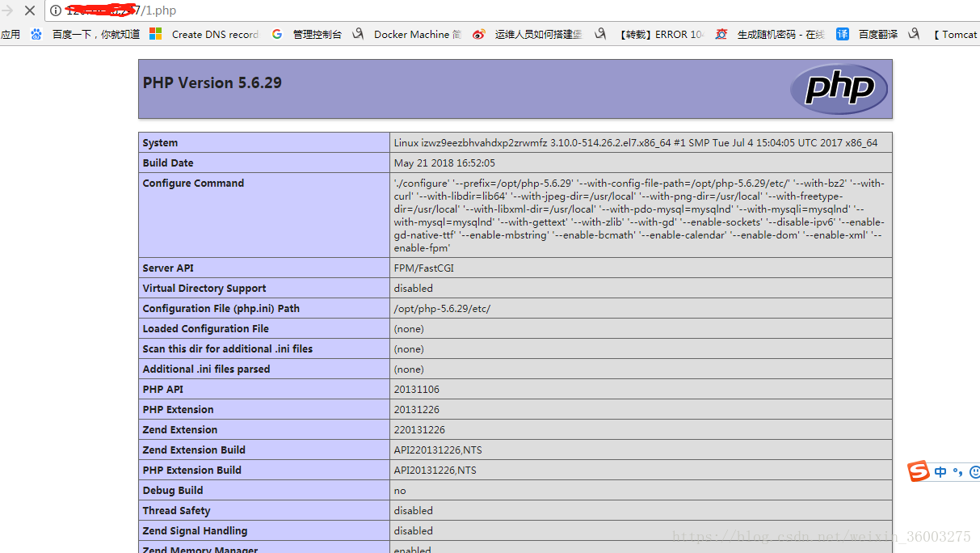The width and height of the screenshot is (980, 553).
Task: Select Scan this dir for additional .ini label
Action: coord(228,349)
